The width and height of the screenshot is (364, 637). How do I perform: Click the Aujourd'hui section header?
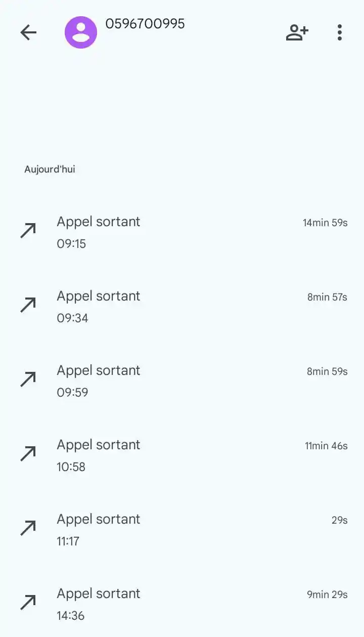tap(50, 169)
